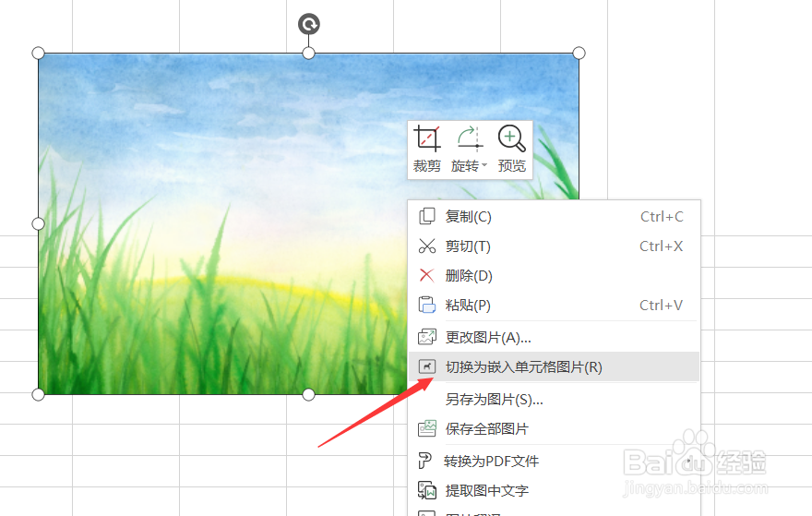Click the red X delete icon
Viewport: 812px width, 516px height.
[426, 275]
